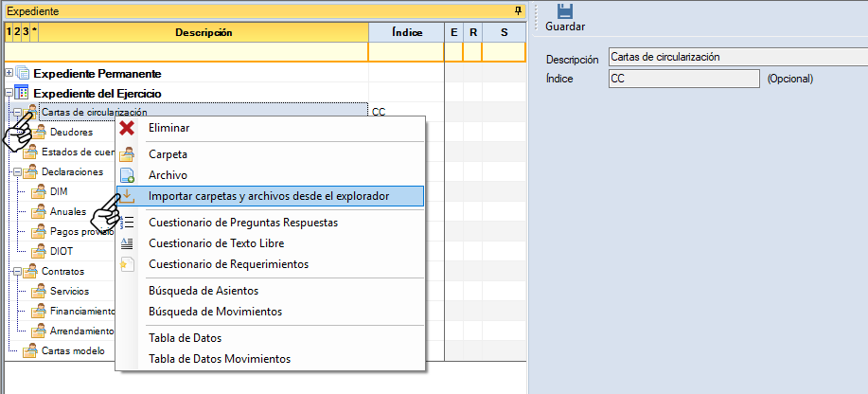This screenshot has width=868, height=394.
Task: Click the DIOT folder icon
Action: coord(39,252)
